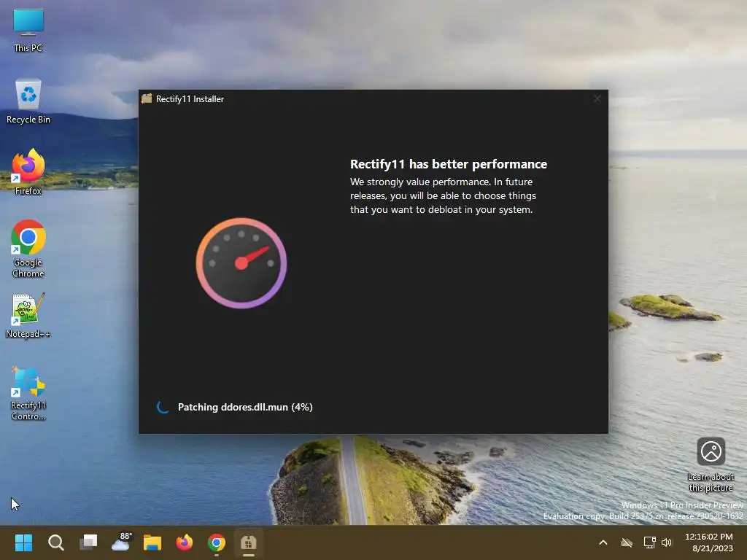
Task: Select the Google Chrome desktop shortcut
Action: pos(28,249)
